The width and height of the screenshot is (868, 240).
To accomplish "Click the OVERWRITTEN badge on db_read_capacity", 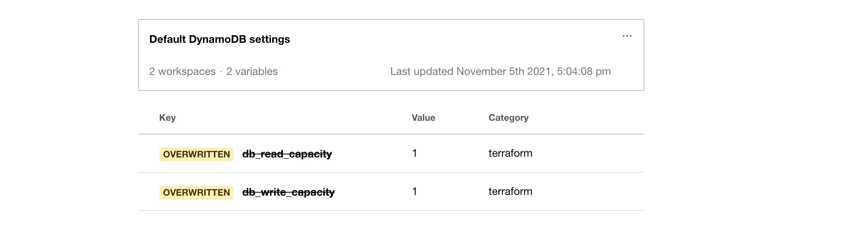I will click(196, 153).
